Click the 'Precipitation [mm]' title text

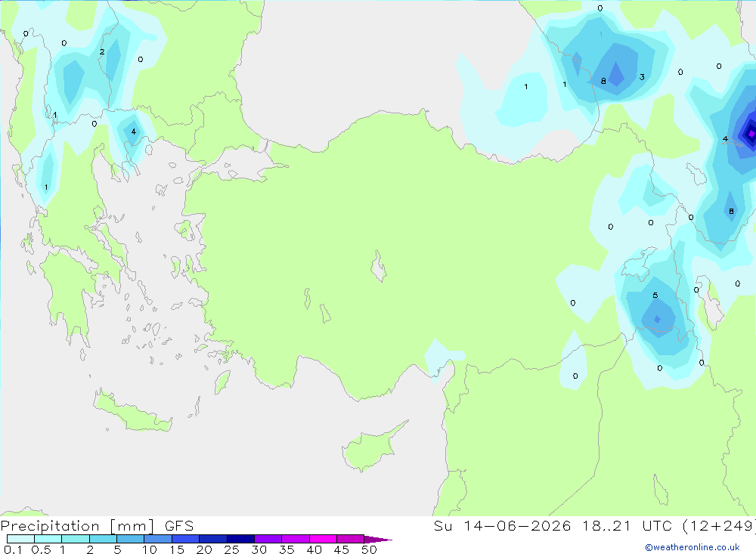[x=77, y=526]
